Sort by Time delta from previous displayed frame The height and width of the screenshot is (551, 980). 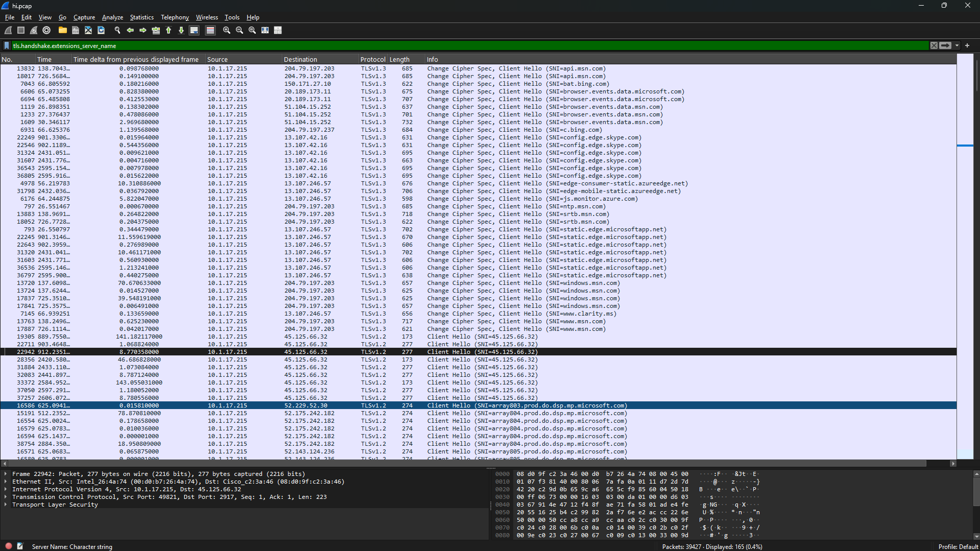(x=139, y=59)
